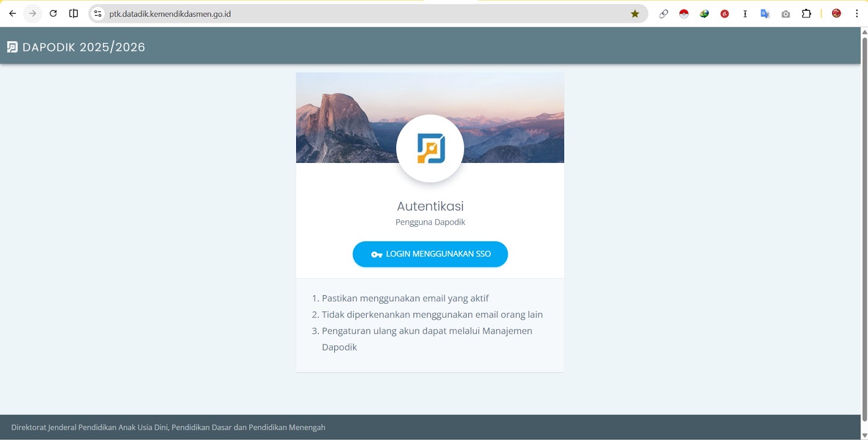Click 'Pastikan menggunakan email yang aktif' text

tap(405, 298)
